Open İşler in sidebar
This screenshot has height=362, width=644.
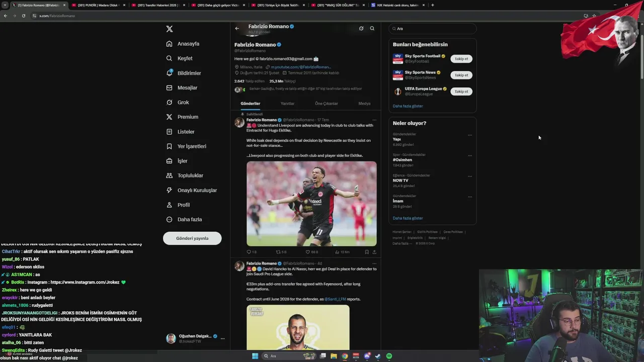coord(177,161)
